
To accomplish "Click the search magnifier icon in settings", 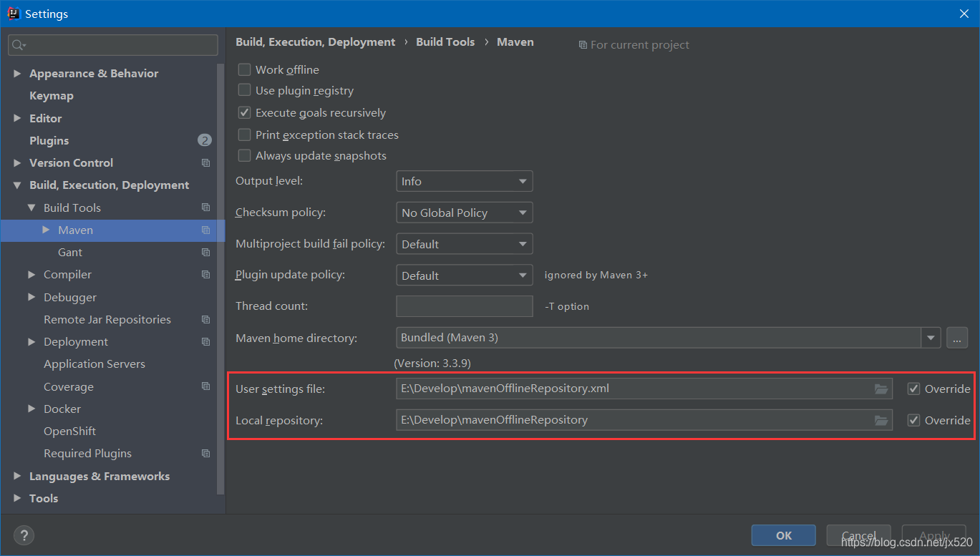I will [x=17, y=45].
